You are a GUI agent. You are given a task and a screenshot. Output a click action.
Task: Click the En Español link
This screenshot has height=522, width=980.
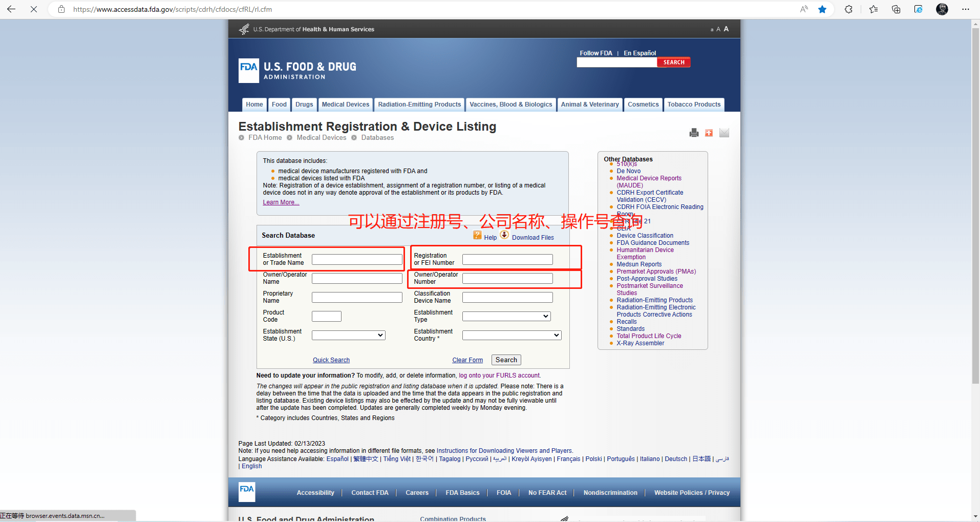(640, 53)
